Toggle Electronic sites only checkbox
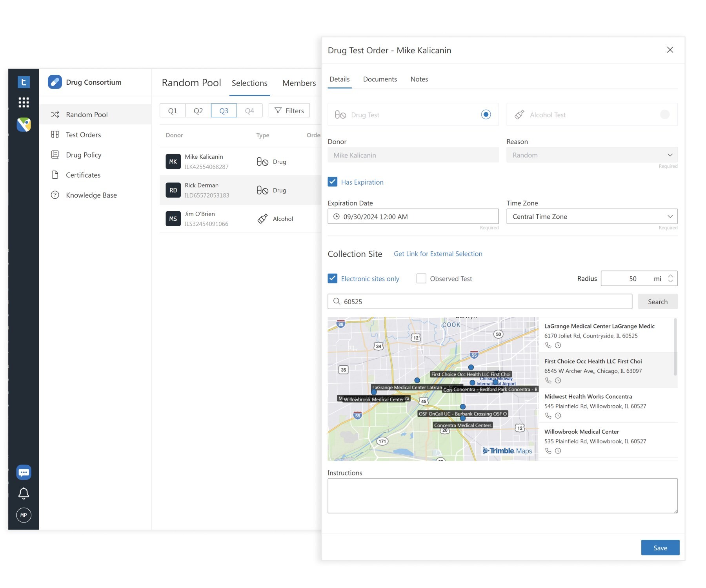The width and height of the screenshot is (706, 588). (333, 278)
